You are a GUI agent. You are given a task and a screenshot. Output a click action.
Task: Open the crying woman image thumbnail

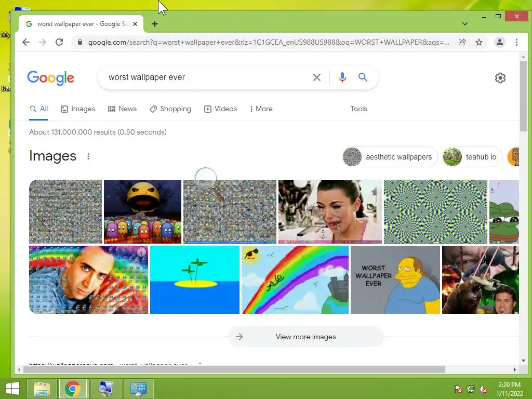[x=330, y=211]
